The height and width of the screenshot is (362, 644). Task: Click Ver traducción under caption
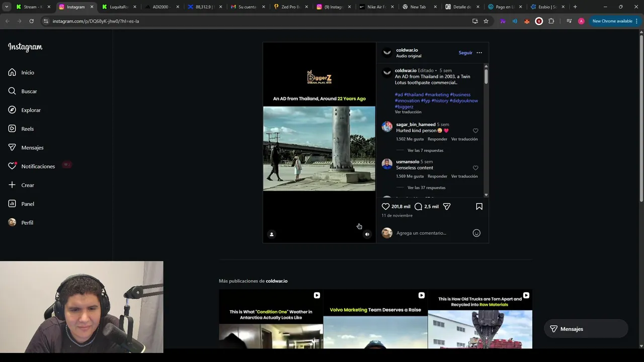(x=408, y=112)
